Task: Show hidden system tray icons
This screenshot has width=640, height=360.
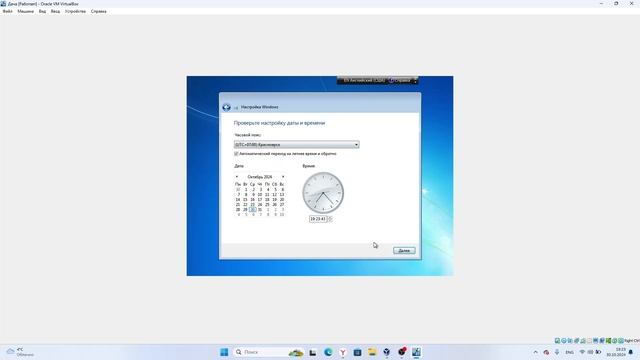Action: (x=536, y=352)
